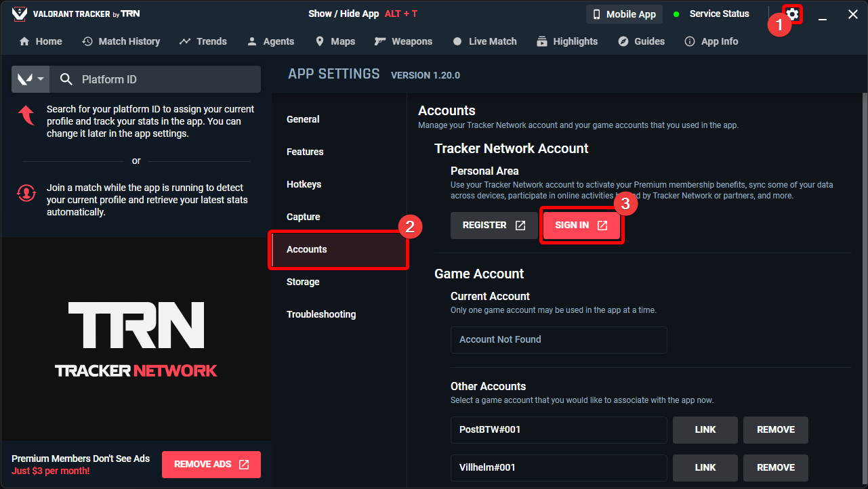View the Weapons tab
The height and width of the screenshot is (489, 868).
point(403,41)
